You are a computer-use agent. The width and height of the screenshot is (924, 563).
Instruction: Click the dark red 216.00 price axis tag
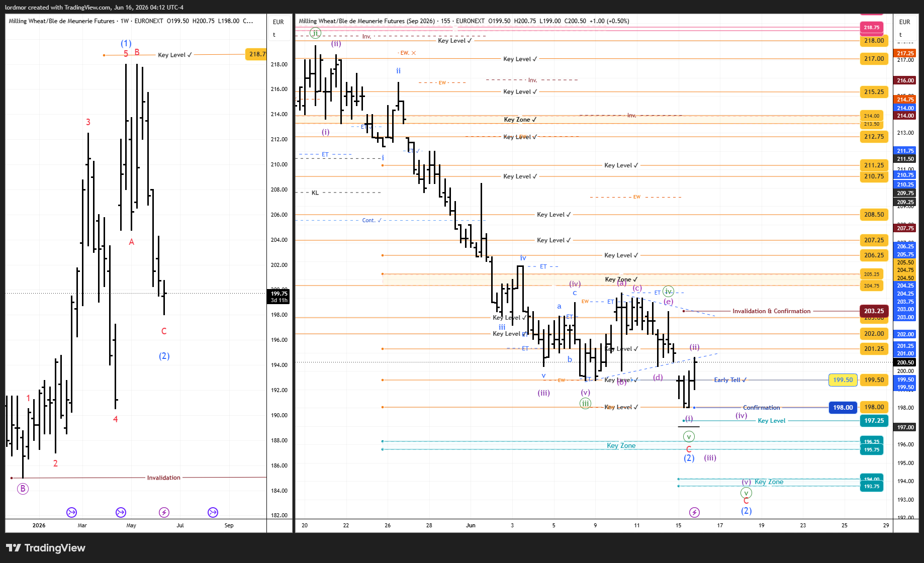pyautogui.click(x=905, y=80)
